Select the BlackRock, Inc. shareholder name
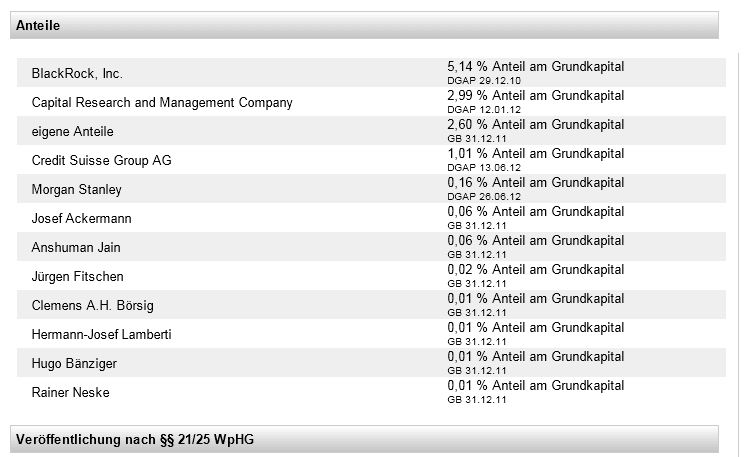The image size is (750, 457). (77, 73)
